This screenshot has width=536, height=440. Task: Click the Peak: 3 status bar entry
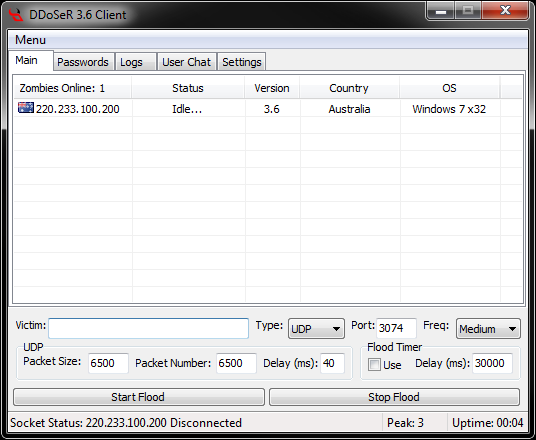point(405,423)
